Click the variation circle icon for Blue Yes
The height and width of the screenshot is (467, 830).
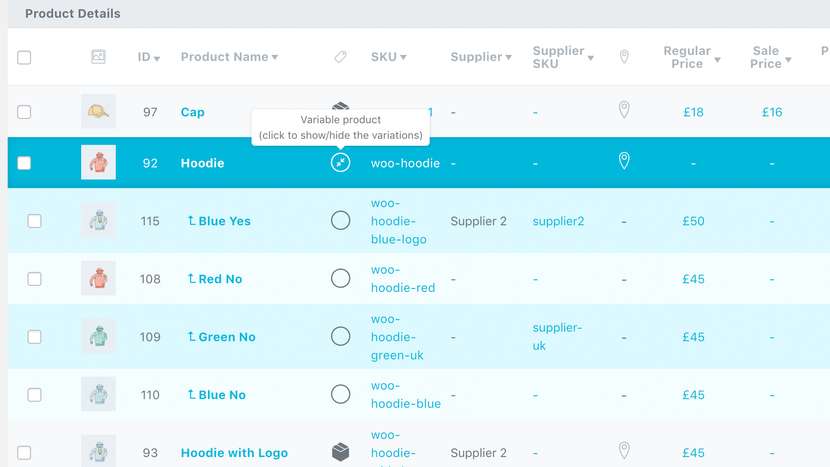click(341, 221)
